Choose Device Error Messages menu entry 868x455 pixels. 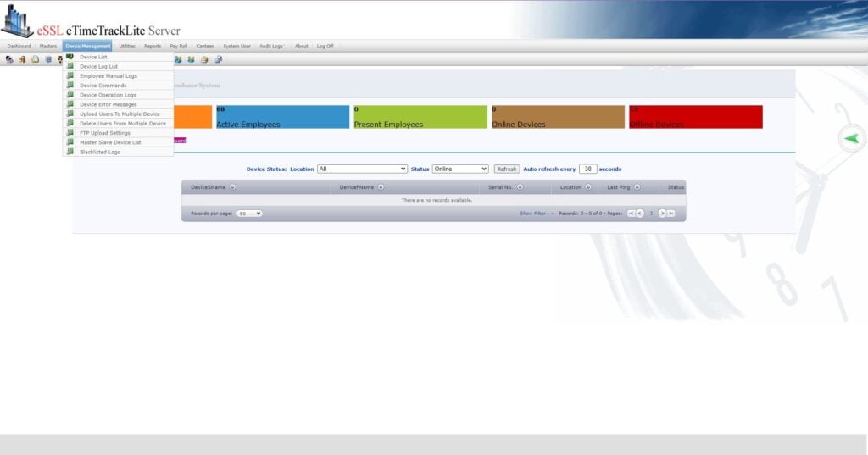click(119, 104)
